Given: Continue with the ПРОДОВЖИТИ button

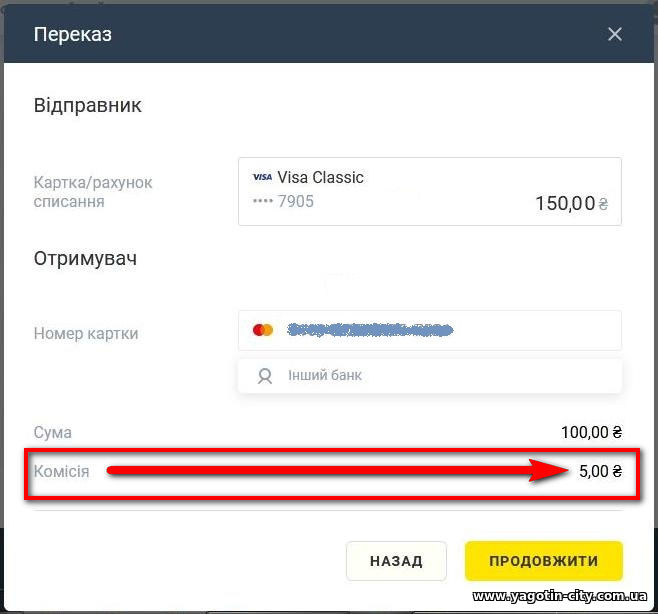Looking at the screenshot, I should coord(544,561).
